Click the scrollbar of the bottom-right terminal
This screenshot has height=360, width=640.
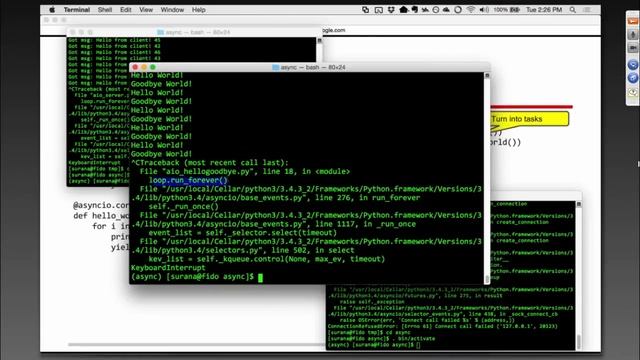pyautogui.click(x=578, y=276)
